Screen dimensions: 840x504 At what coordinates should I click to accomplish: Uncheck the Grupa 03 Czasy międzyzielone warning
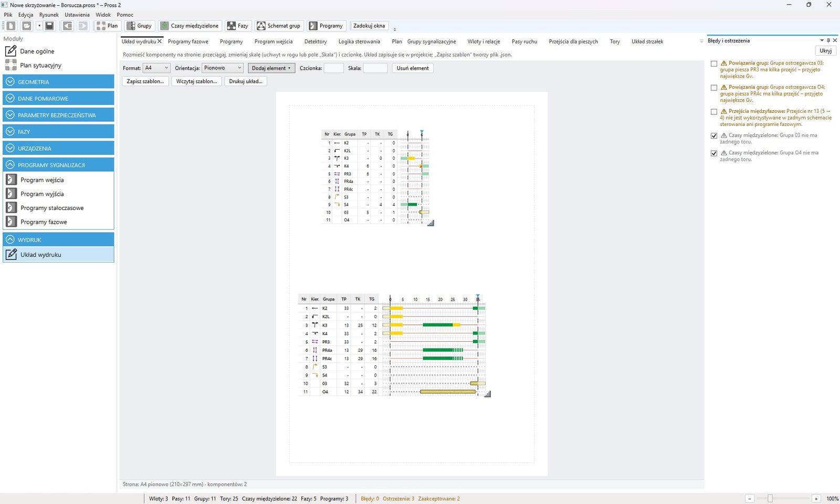coord(714,136)
